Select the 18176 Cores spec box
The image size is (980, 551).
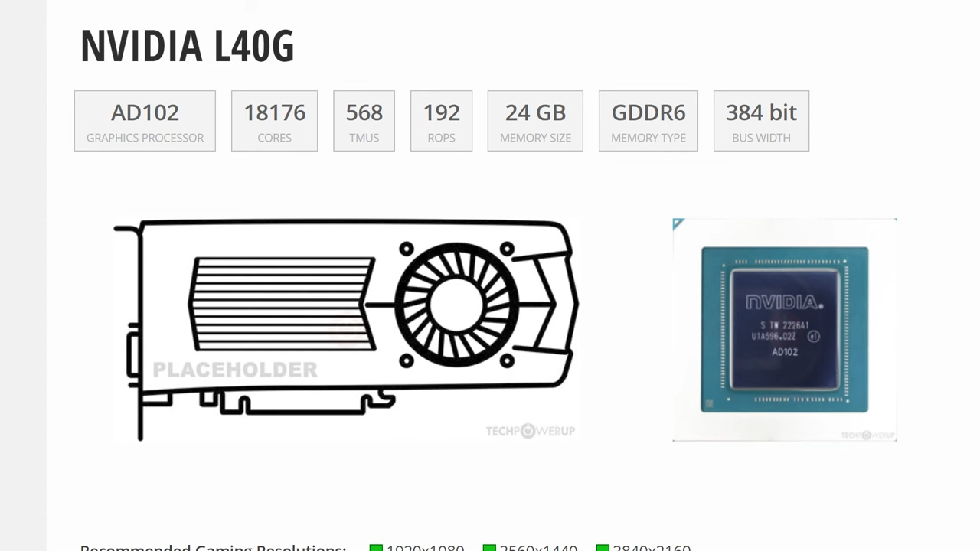coord(274,121)
